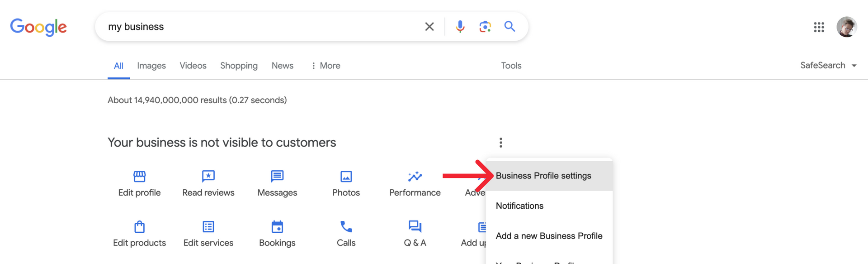
Task: Open the Tools options
Action: click(511, 66)
